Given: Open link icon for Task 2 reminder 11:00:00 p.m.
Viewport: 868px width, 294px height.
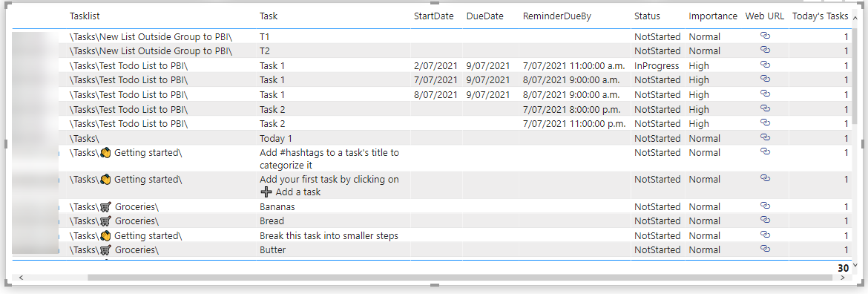Looking at the screenshot, I should pyautogui.click(x=766, y=122).
